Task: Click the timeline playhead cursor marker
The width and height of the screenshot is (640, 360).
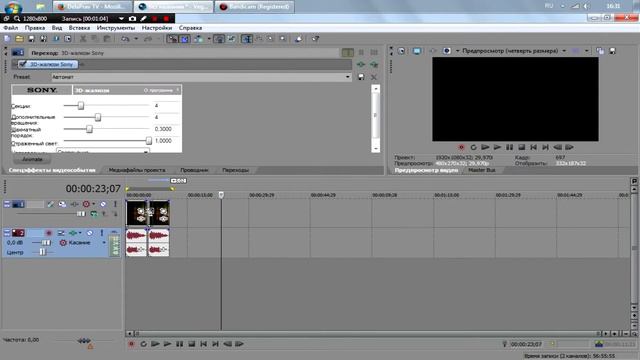Action: pyautogui.click(x=221, y=195)
